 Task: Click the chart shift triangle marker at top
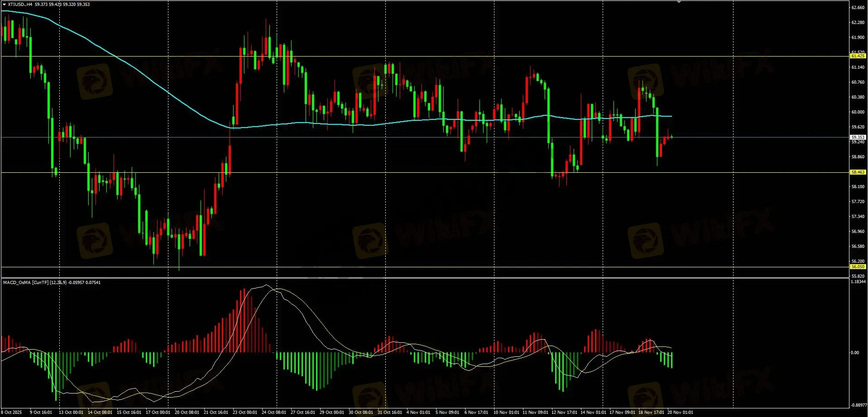(678, 2)
